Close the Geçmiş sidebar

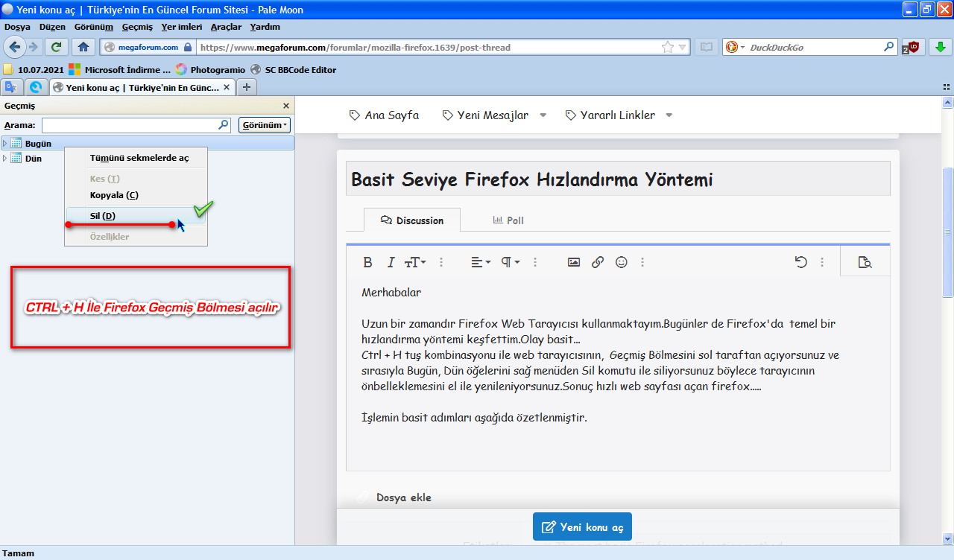pyautogui.click(x=286, y=106)
